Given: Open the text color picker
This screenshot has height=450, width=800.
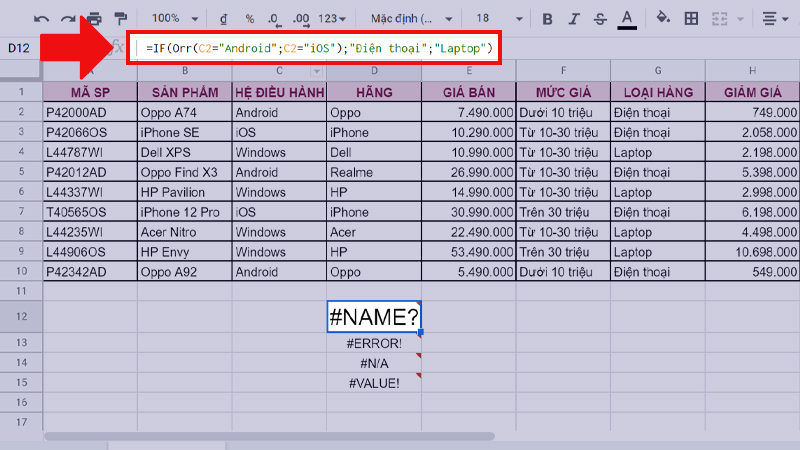Looking at the screenshot, I should [627, 19].
